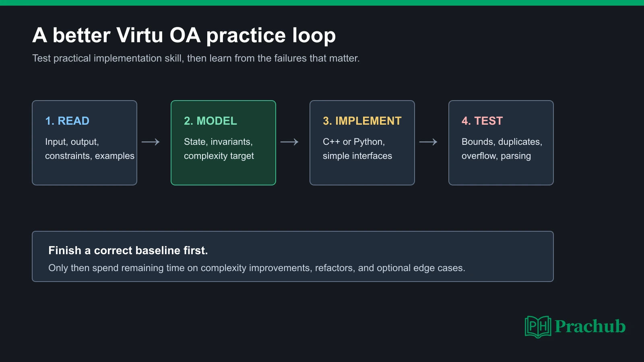Image resolution: width=644 pixels, height=362 pixels.
Task: Select the 1. READ step card
Action: click(85, 143)
